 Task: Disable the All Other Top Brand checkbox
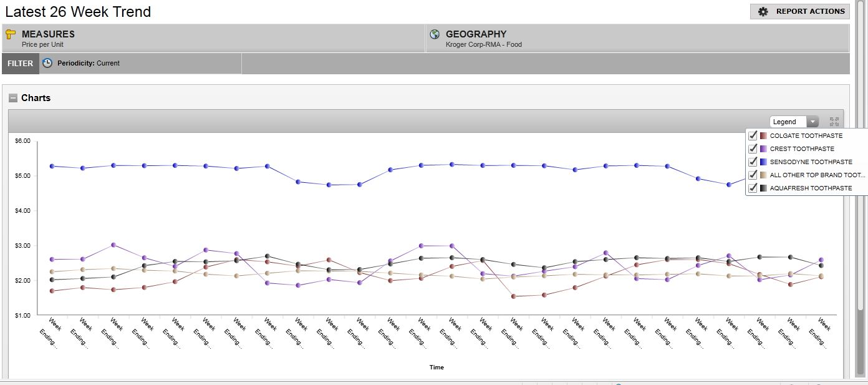pyautogui.click(x=753, y=175)
